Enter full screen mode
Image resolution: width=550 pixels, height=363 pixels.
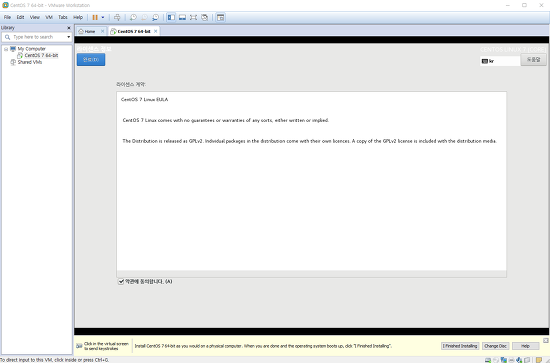point(193,17)
